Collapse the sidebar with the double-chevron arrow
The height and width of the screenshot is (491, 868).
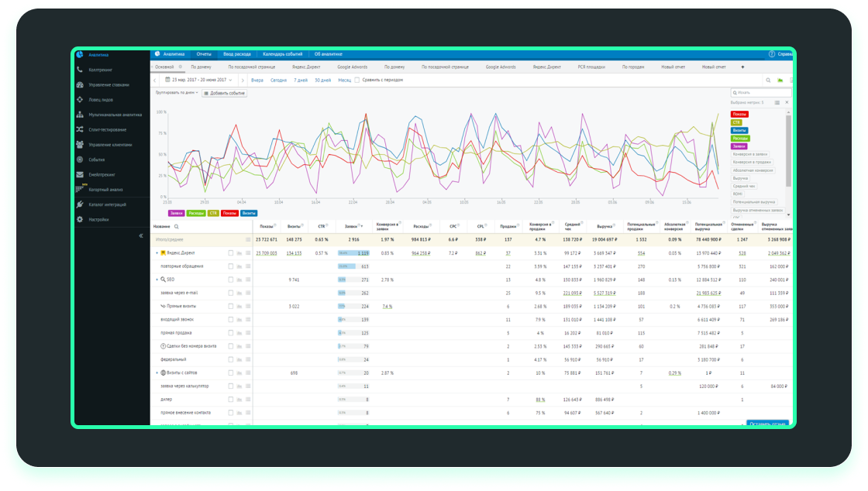point(140,235)
